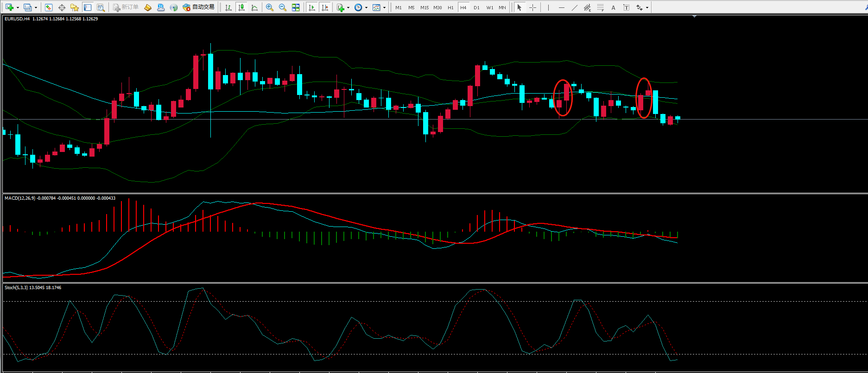
Task: Switch timeframe to D1
Action: 476,7
